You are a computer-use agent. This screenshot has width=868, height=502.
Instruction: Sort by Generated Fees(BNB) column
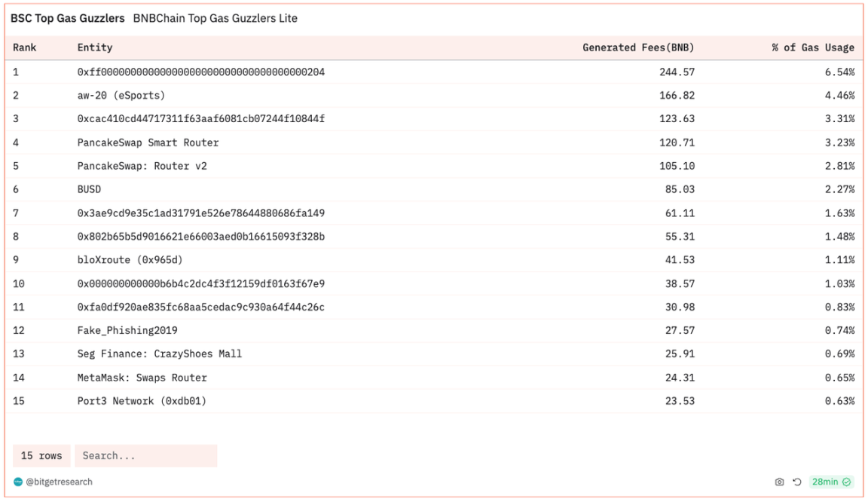638,47
